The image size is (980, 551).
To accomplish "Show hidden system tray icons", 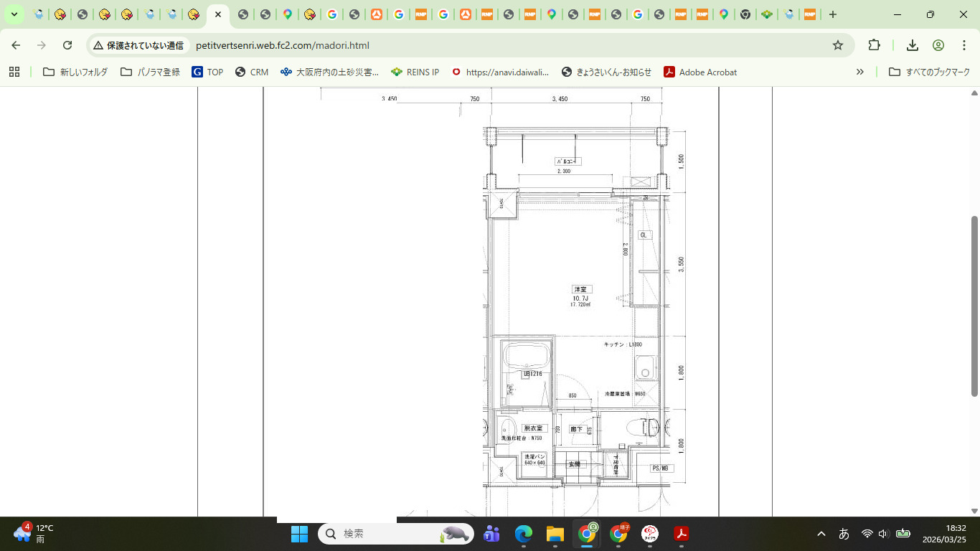I will tap(821, 534).
